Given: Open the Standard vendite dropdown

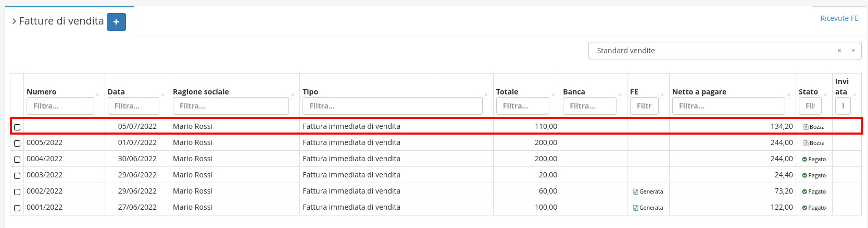Looking at the screenshot, I should tap(853, 51).
